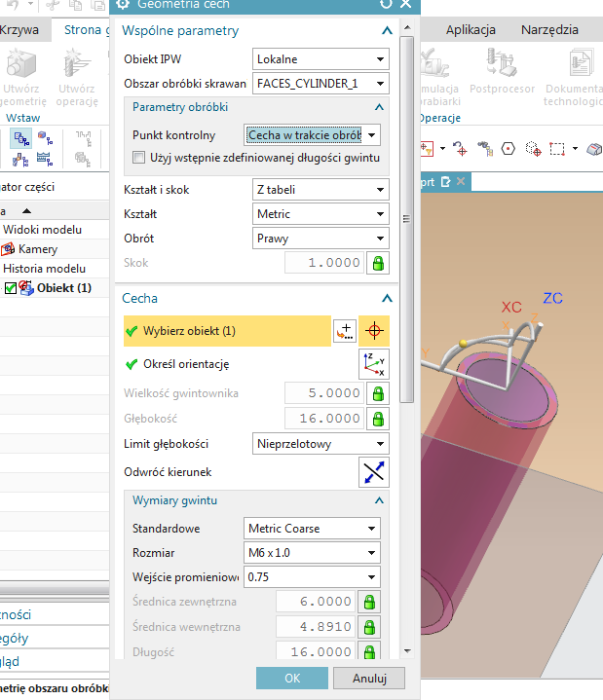Toggle the lock beside Głębokość
Screen dimensions: 603x700
[378, 419]
